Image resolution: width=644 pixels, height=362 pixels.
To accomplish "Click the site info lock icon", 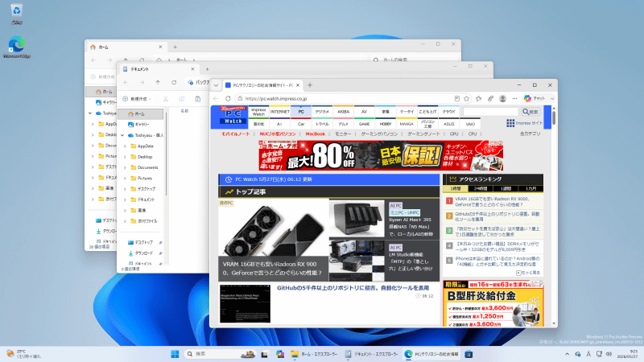I will 240,98.
